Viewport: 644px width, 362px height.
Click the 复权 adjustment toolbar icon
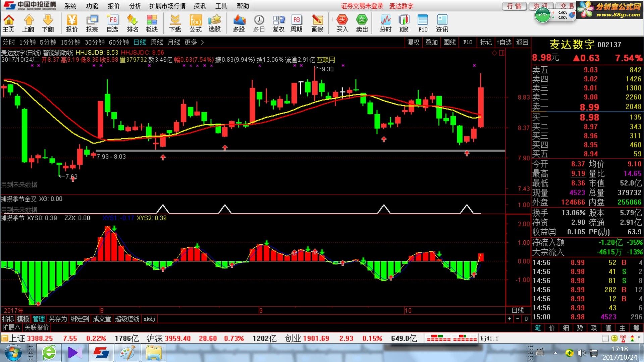coord(278,23)
